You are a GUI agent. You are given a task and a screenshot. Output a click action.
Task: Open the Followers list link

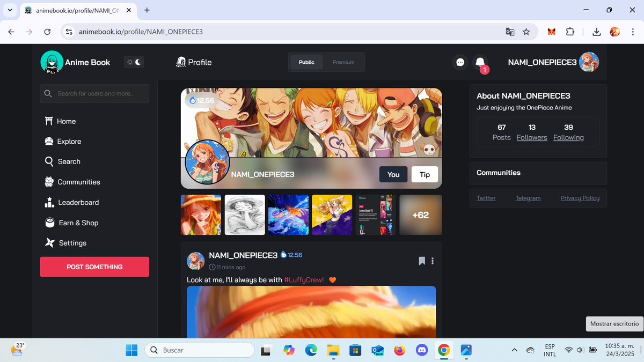click(x=532, y=137)
